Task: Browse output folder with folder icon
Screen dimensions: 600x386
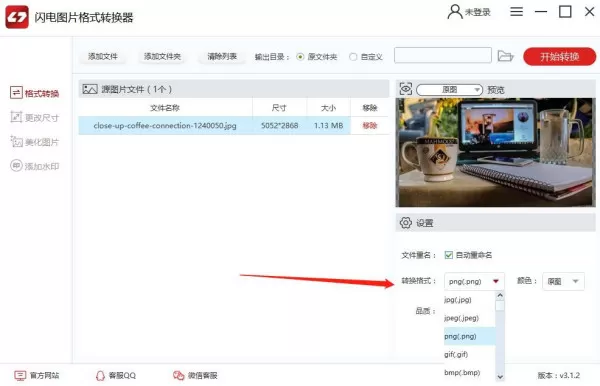Action: point(505,56)
